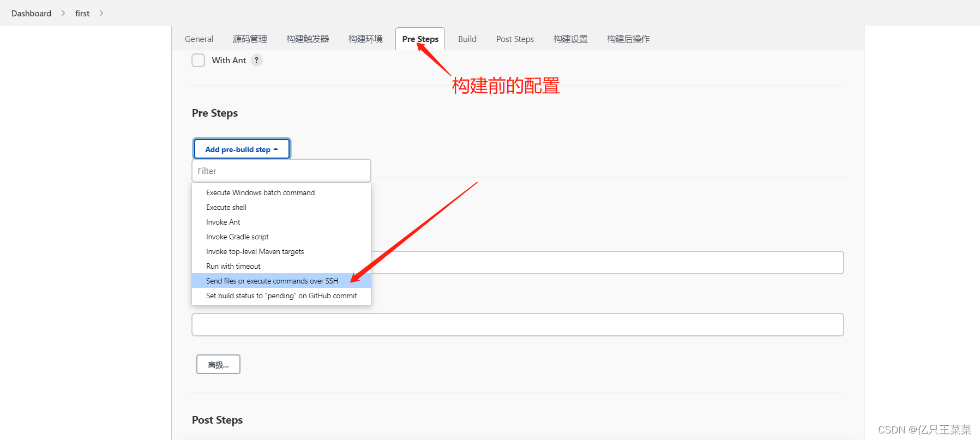This screenshot has height=440, width=980.
Task: Select Invoke Gradle script step
Action: tap(281, 237)
